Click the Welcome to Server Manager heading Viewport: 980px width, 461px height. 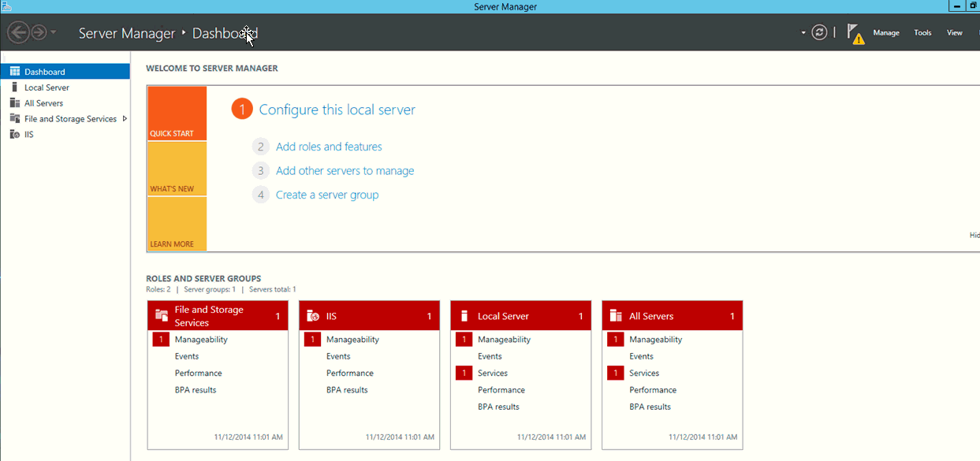pyautogui.click(x=212, y=69)
